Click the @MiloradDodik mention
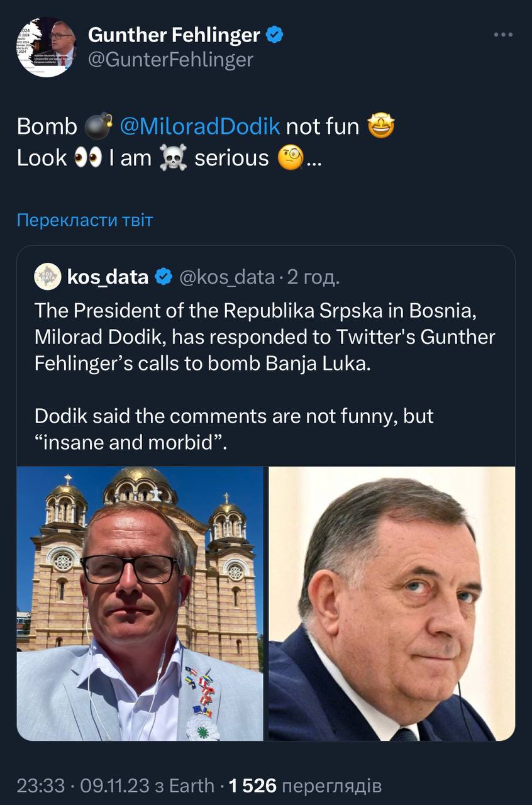 (199, 127)
